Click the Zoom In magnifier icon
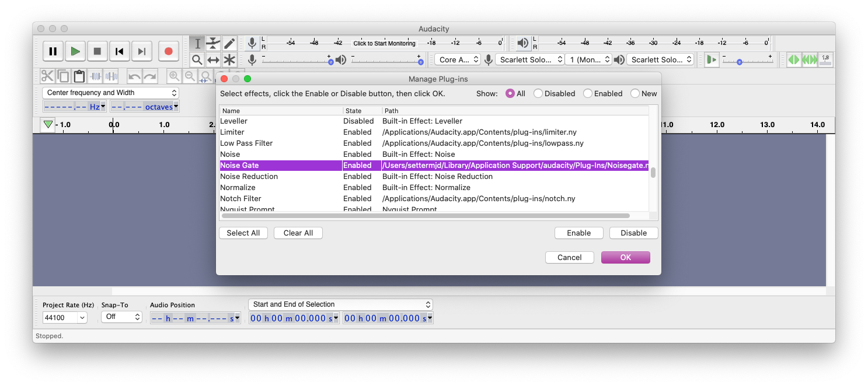This screenshot has height=386, width=868. click(x=173, y=76)
